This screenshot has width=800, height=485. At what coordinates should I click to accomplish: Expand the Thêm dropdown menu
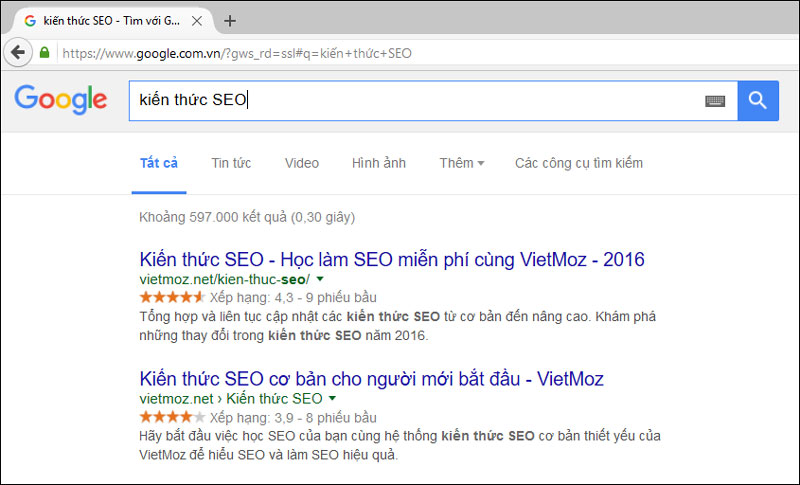pyautogui.click(x=462, y=163)
